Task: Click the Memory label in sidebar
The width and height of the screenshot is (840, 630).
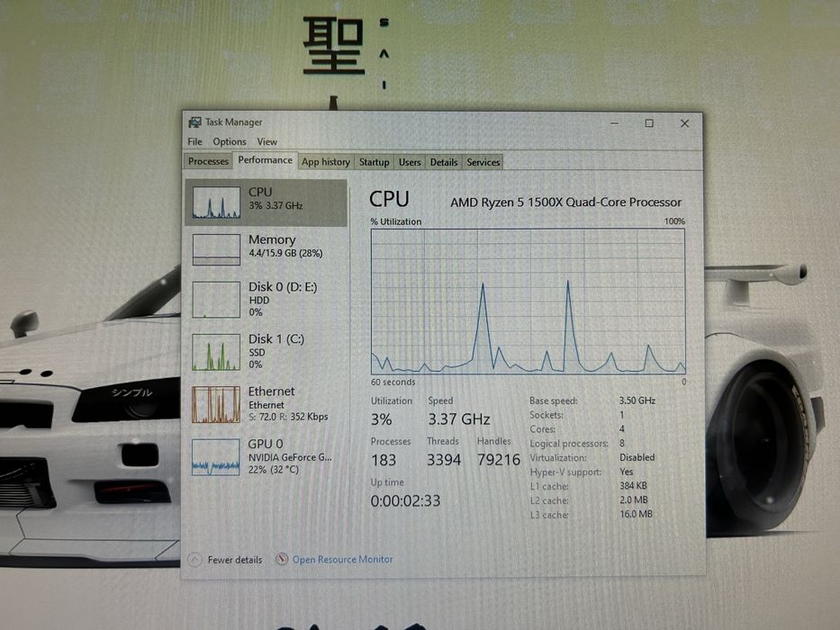Action: point(272,239)
